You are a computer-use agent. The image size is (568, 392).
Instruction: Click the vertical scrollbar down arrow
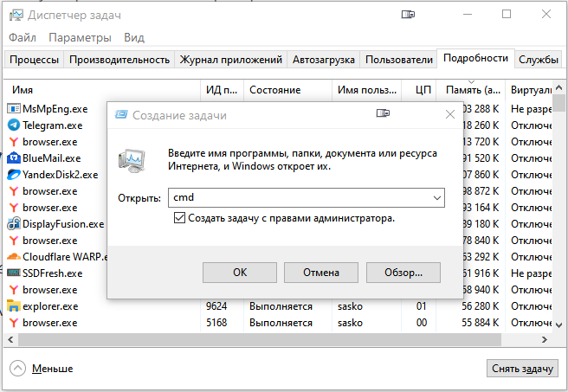558,325
